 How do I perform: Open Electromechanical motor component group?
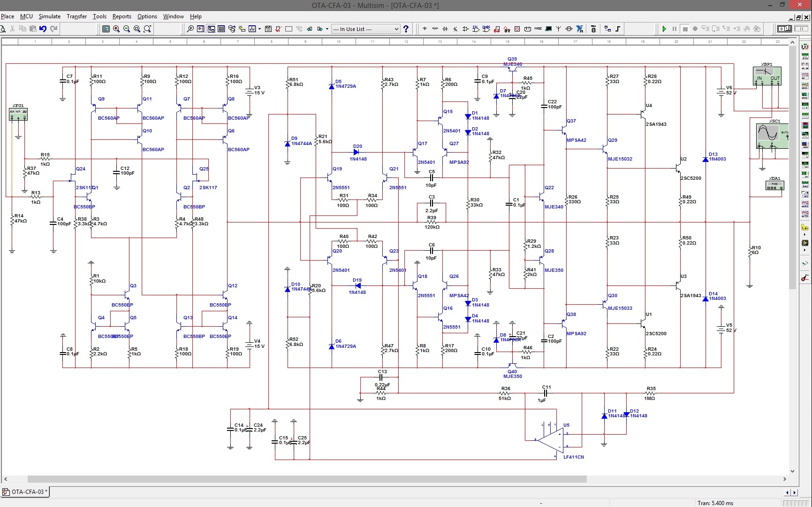[x=569, y=29]
